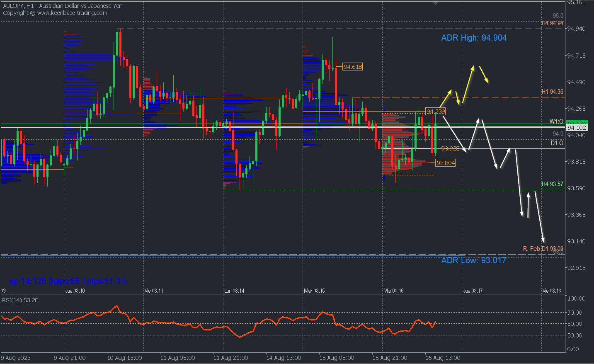Click the H4 93.57 support label

click(x=553, y=184)
